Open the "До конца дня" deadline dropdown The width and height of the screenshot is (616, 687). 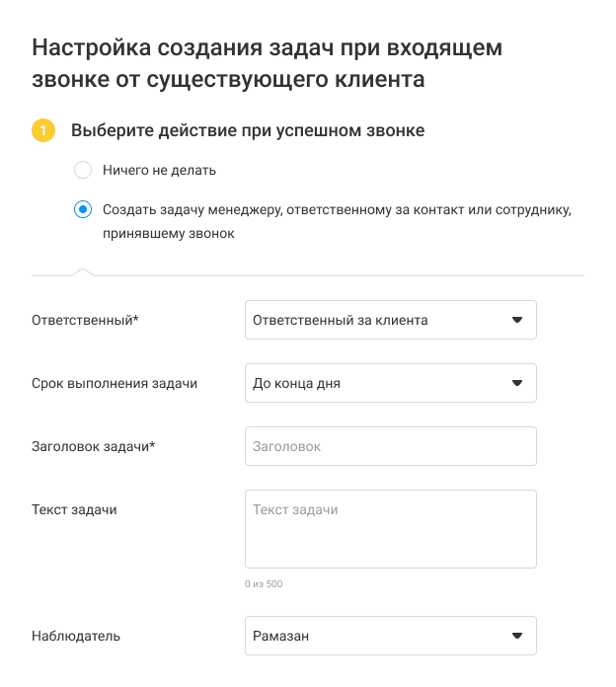click(375, 383)
